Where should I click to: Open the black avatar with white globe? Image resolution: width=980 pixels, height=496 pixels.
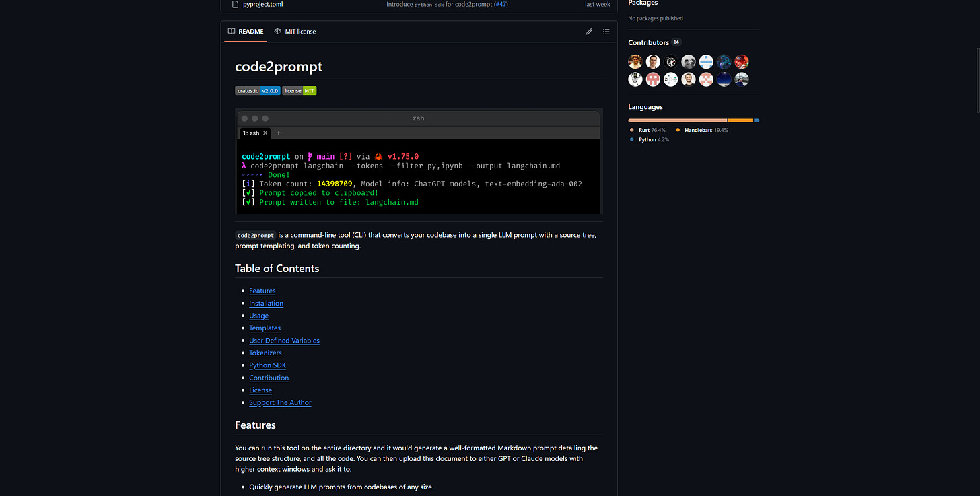pos(670,62)
